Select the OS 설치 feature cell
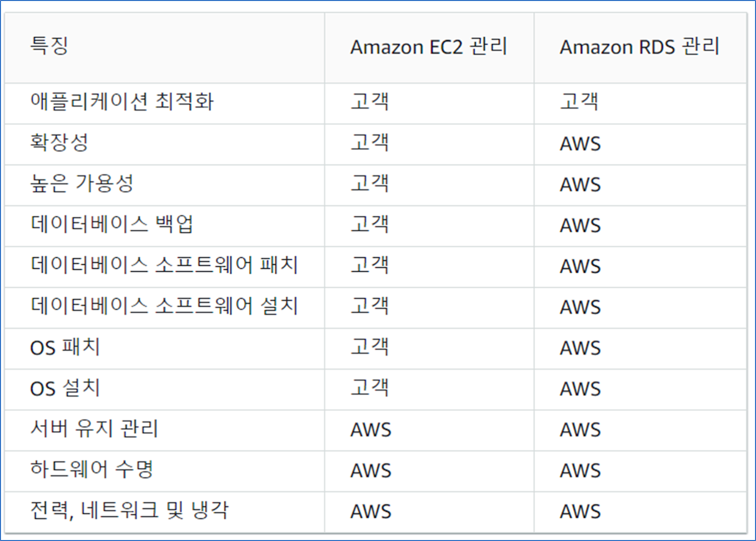 (x=65, y=388)
